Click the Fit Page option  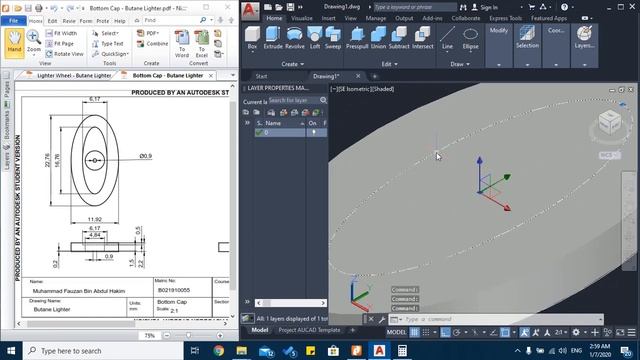pyautogui.click(x=60, y=43)
